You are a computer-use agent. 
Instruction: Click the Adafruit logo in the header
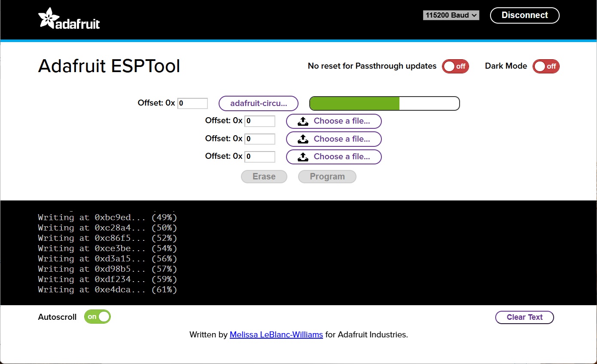[x=69, y=18]
